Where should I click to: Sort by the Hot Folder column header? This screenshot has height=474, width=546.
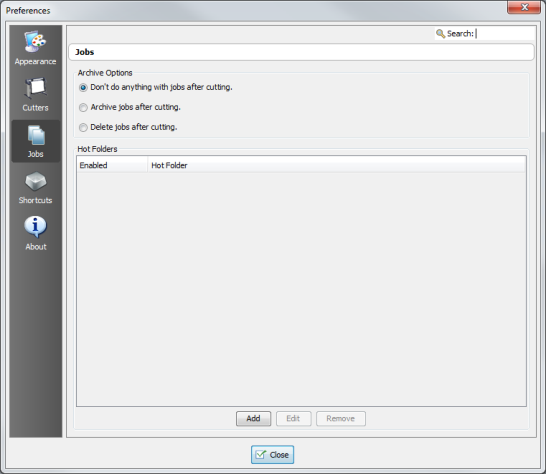click(x=337, y=165)
